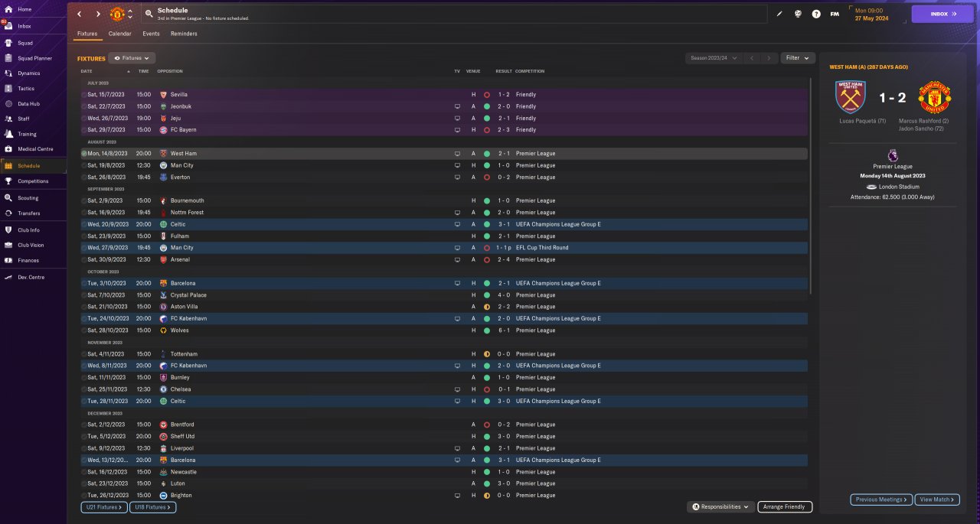
Task: Select the Bournemouth fixture row
Action: pyautogui.click(x=444, y=200)
